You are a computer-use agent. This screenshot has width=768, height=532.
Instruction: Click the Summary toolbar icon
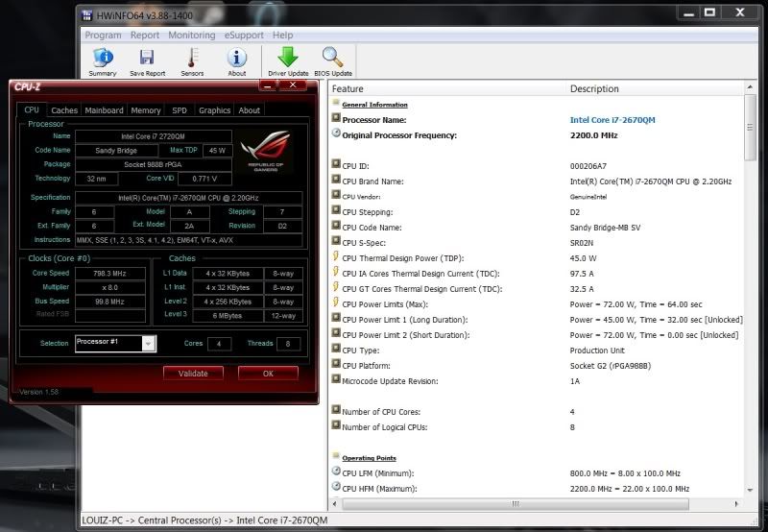103,60
